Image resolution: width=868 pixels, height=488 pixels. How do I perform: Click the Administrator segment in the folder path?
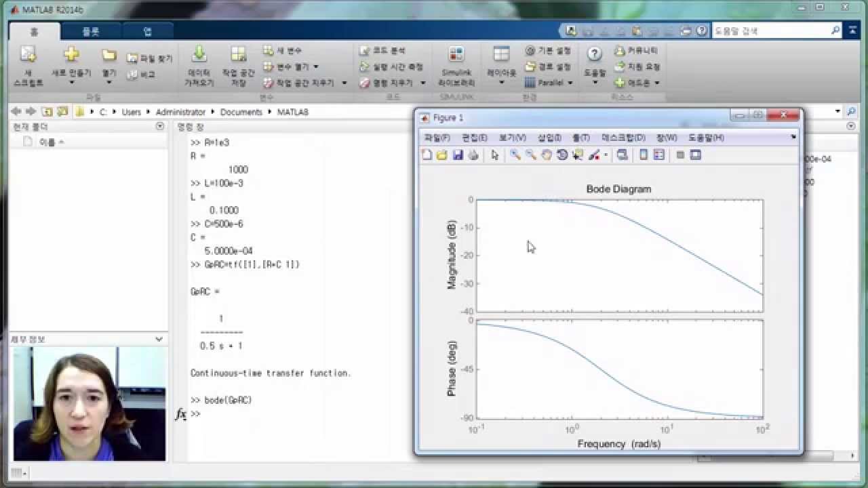(x=180, y=112)
